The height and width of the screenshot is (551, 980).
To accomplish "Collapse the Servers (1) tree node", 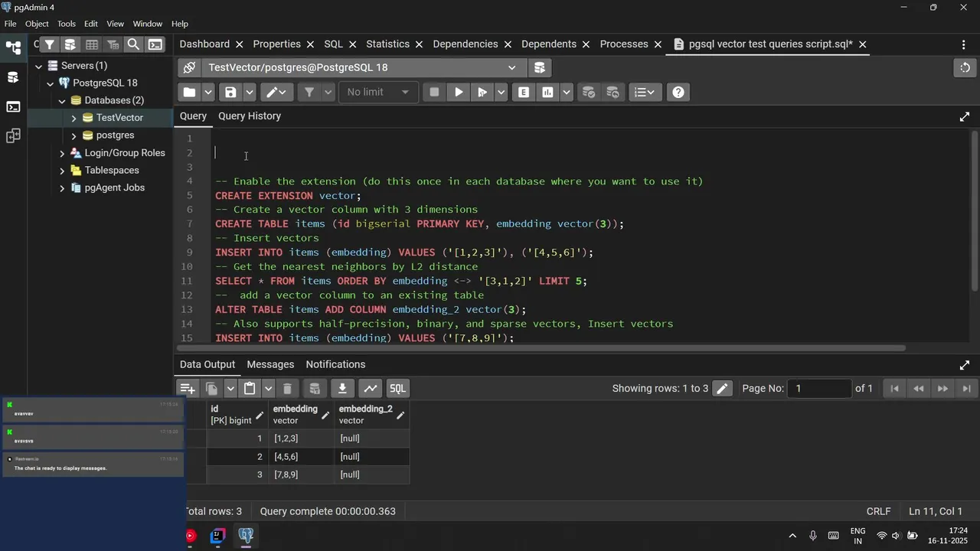I will pyautogui.click(x=38, y=66).
